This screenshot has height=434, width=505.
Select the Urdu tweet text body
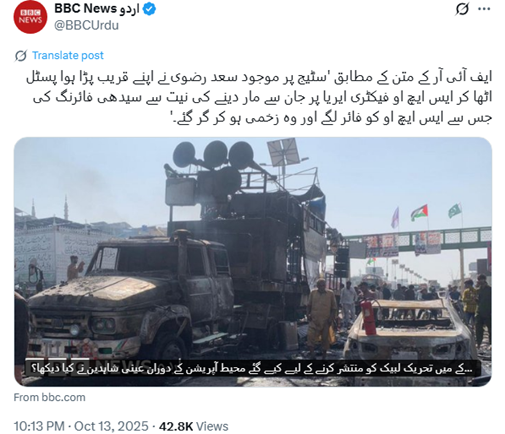259,97
